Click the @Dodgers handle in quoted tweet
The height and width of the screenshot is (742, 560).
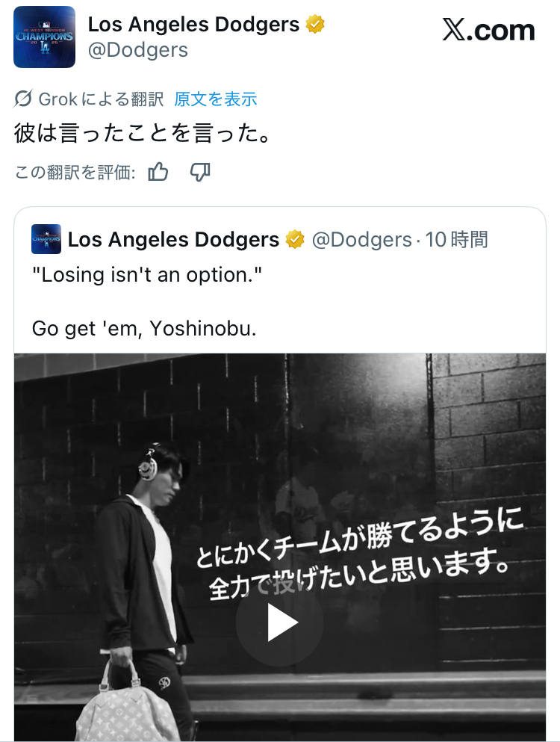point(362,240)
